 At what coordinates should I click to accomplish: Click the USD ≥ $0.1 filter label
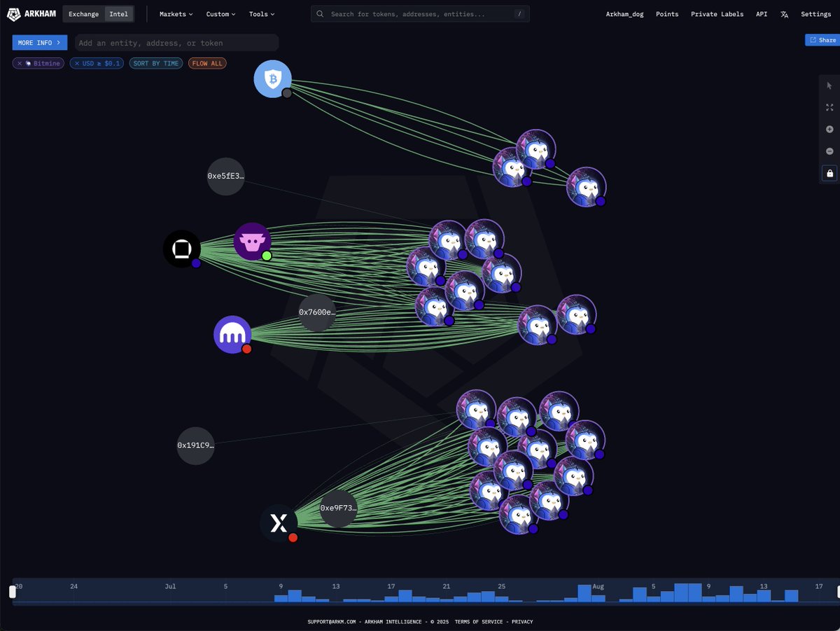(101, 64)
